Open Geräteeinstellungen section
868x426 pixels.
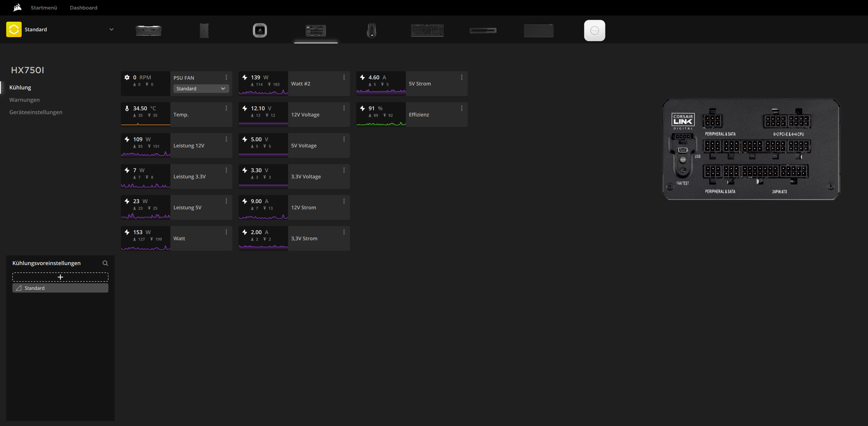[36, 112]
